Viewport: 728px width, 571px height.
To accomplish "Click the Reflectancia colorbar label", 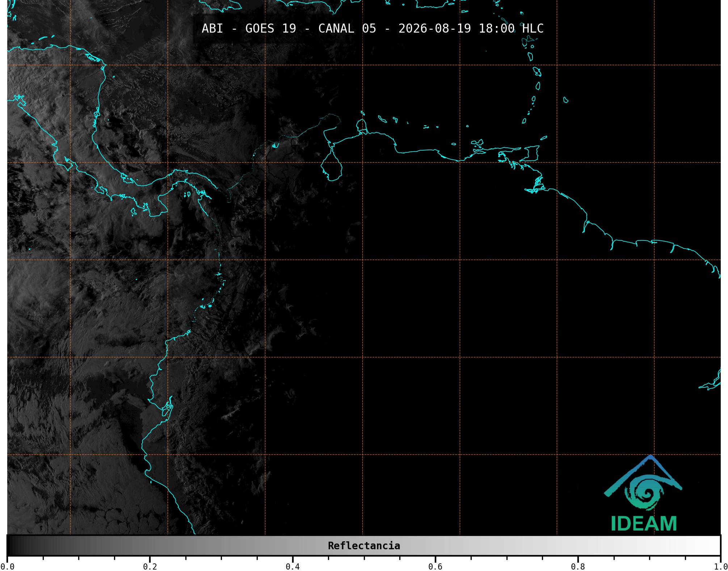I will coord(364,546).
